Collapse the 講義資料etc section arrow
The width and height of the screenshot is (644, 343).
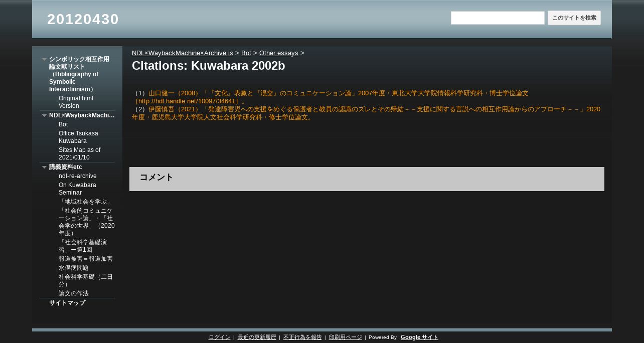pos(44,167)
